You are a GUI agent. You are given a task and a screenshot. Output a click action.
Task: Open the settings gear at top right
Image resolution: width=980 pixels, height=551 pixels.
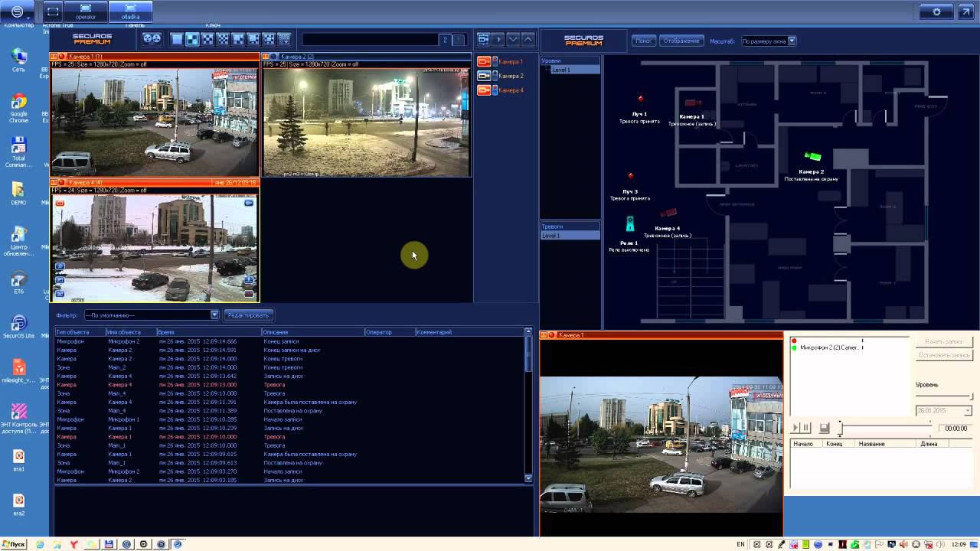(x=936, y=11)
